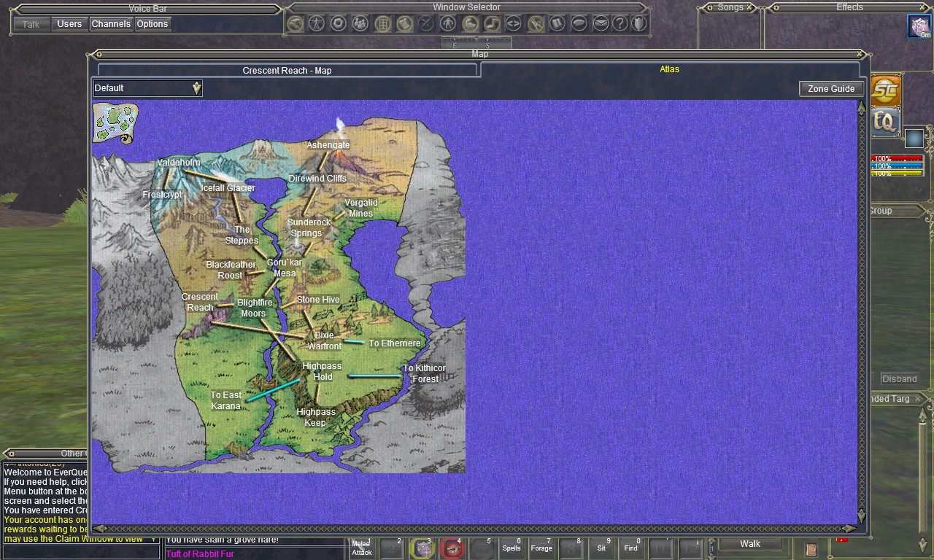
Task: Open the Default map dropdown
Action: click(147, 88)
